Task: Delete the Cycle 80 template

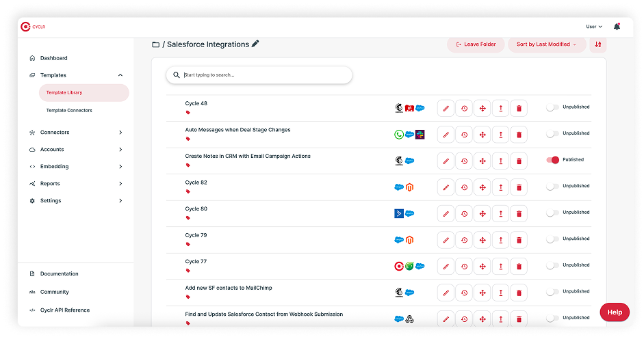Action: click(519, 213)
